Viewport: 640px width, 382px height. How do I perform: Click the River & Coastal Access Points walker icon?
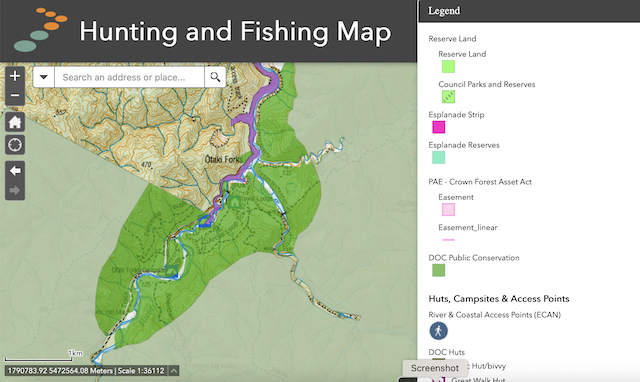point(438,331)
